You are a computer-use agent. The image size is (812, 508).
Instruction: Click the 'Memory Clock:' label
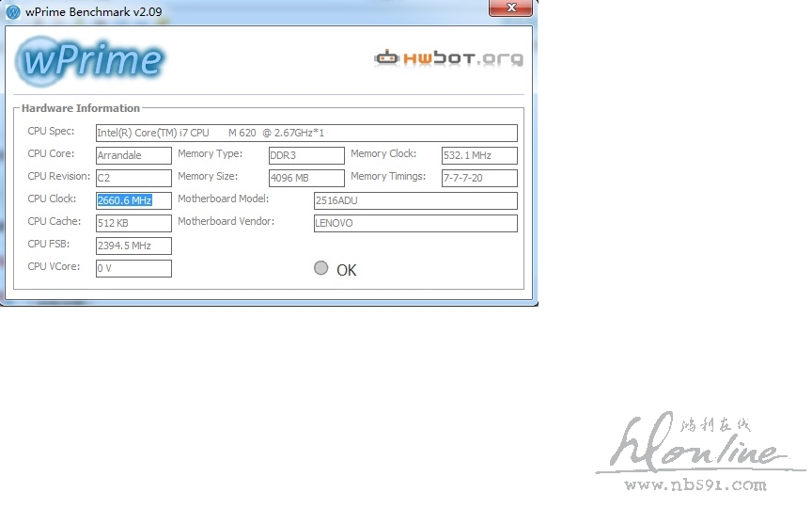pyautogui.click(x=383, y=153)
